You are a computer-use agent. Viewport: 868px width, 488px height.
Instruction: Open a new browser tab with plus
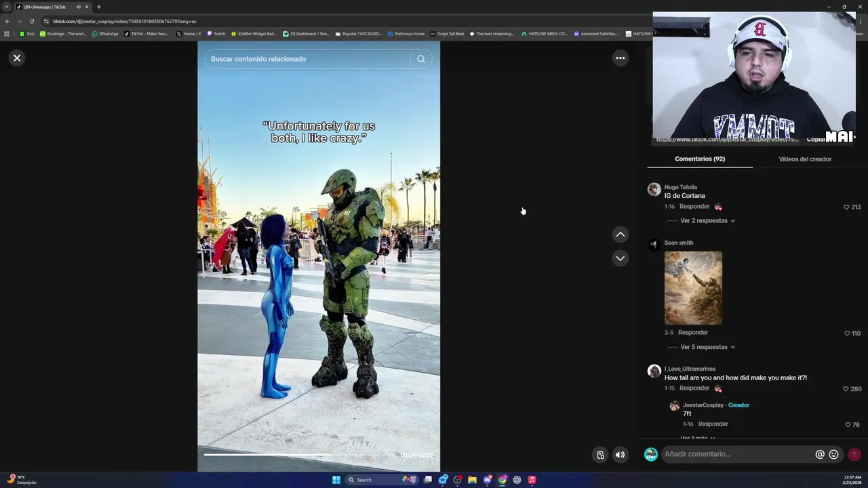click(98, 7)
